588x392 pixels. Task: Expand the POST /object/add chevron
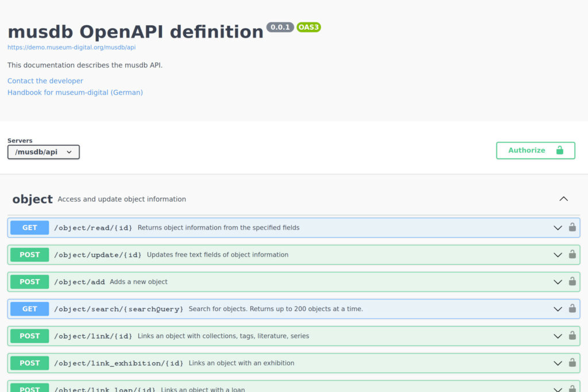(557, 282)
